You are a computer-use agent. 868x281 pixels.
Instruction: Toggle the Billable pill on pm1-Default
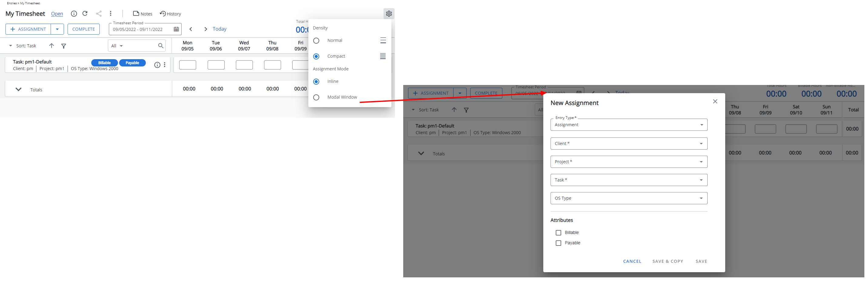(105, 63)
